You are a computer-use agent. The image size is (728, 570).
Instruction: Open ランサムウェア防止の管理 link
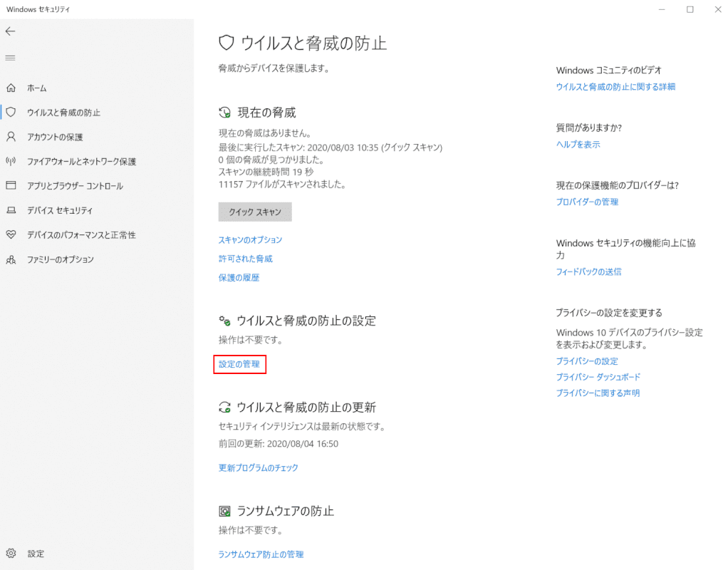pyautogui.click(x=261, y=554)
